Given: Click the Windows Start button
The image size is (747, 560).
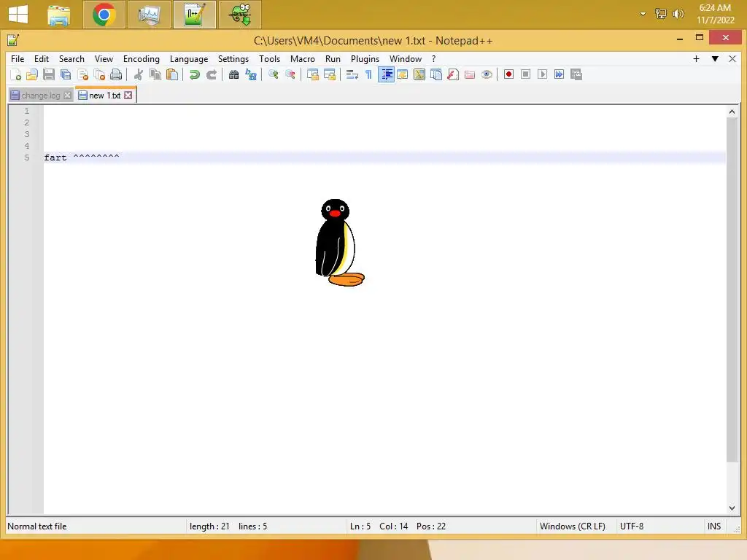Looking at the screenshot, I should click(x=18, y=15).
